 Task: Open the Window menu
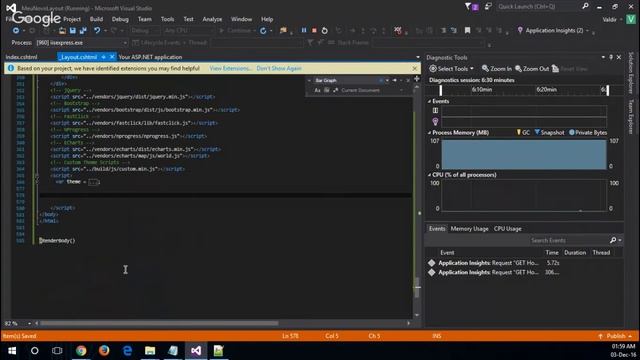pos(241,19)
